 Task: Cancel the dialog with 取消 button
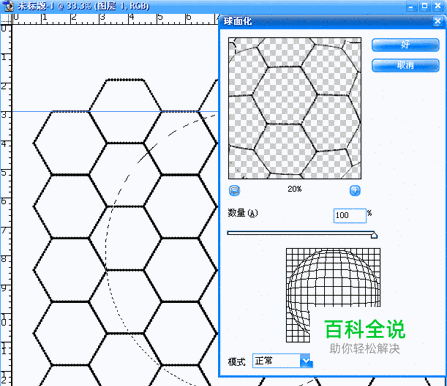click(x=405, y=65)
